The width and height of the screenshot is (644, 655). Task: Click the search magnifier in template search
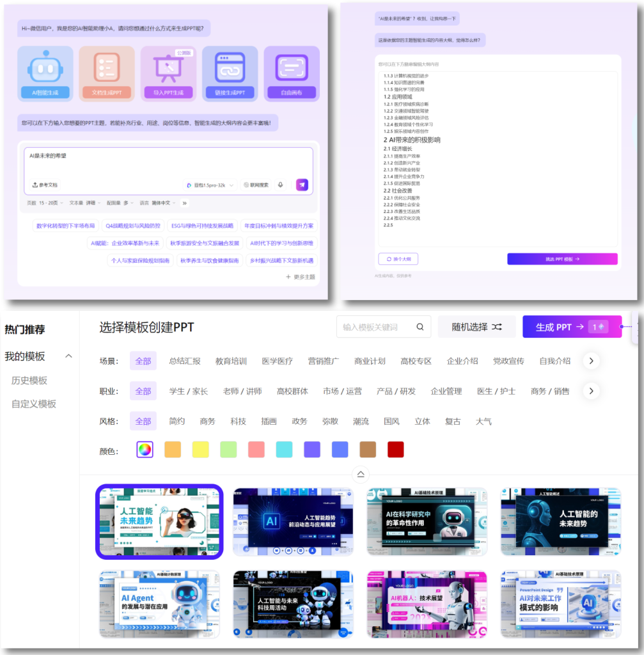tap(420, 327)
